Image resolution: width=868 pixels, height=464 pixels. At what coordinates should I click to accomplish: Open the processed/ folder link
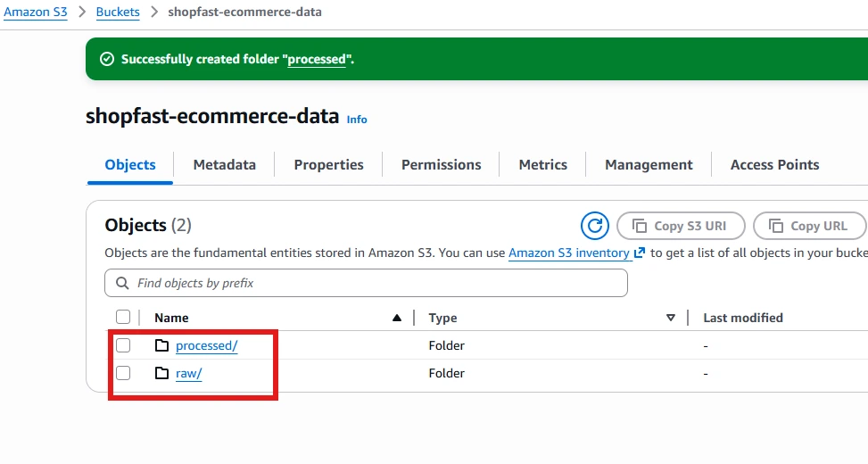[x=206, y=345]
